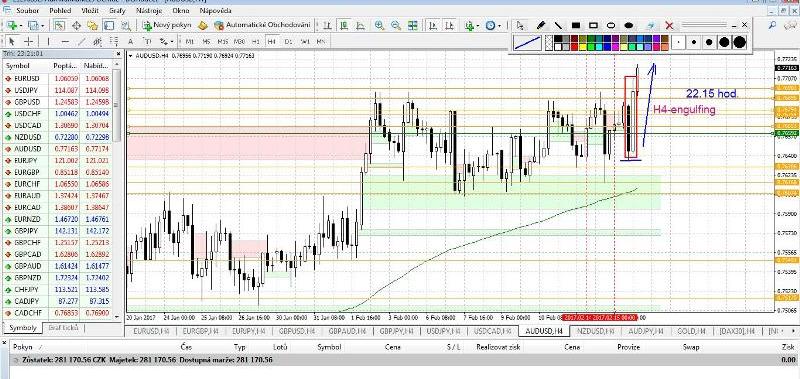Viewport: 800px width, 379px height.
Task: Pick the outlined ellipse tool in overlay
Action: tap(611, 25)
